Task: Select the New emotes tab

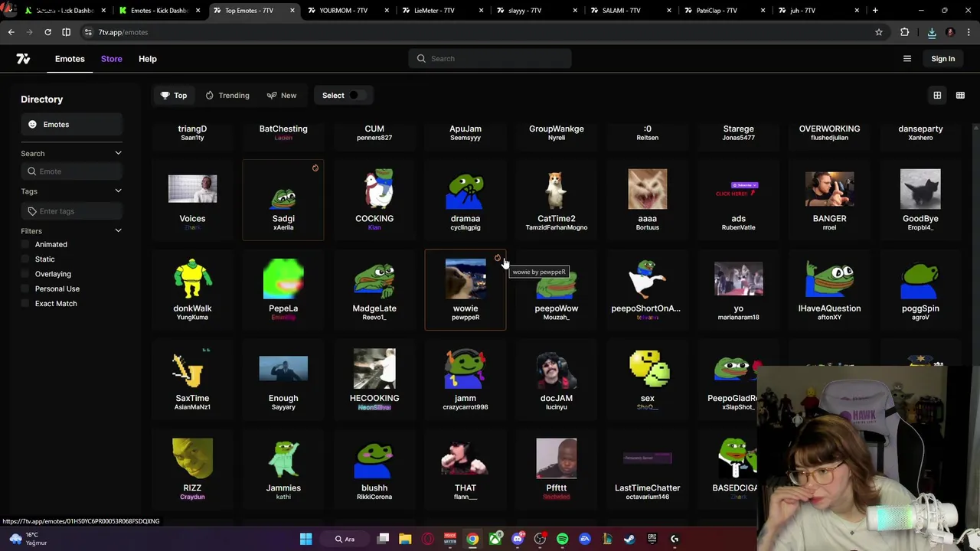Action: click(282, 96)
